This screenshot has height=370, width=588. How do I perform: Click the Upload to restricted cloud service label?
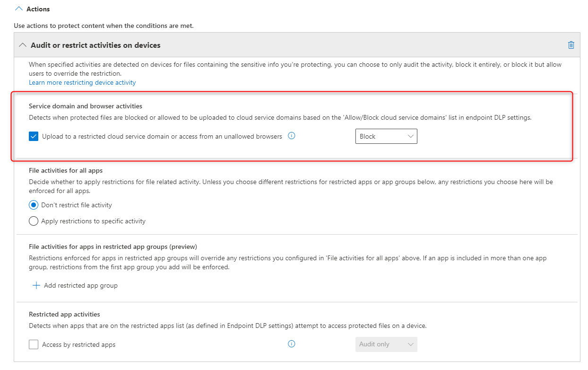[162, 136]
